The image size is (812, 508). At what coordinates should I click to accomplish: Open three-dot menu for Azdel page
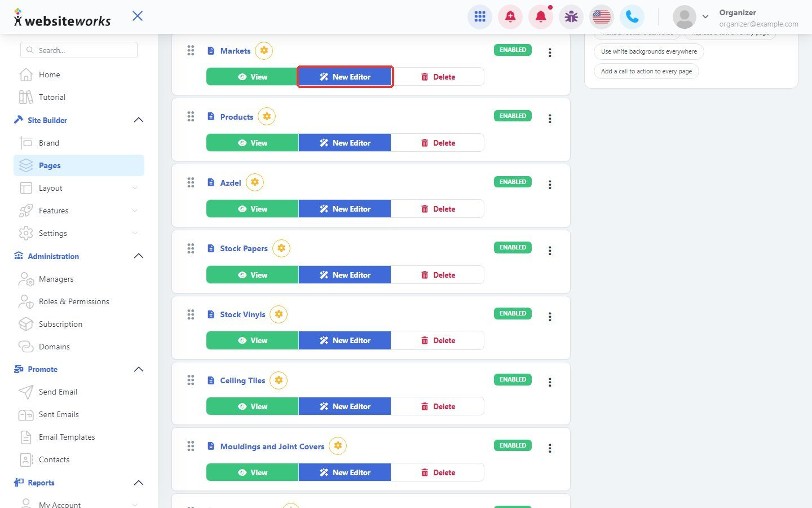[x=550, y=185]
